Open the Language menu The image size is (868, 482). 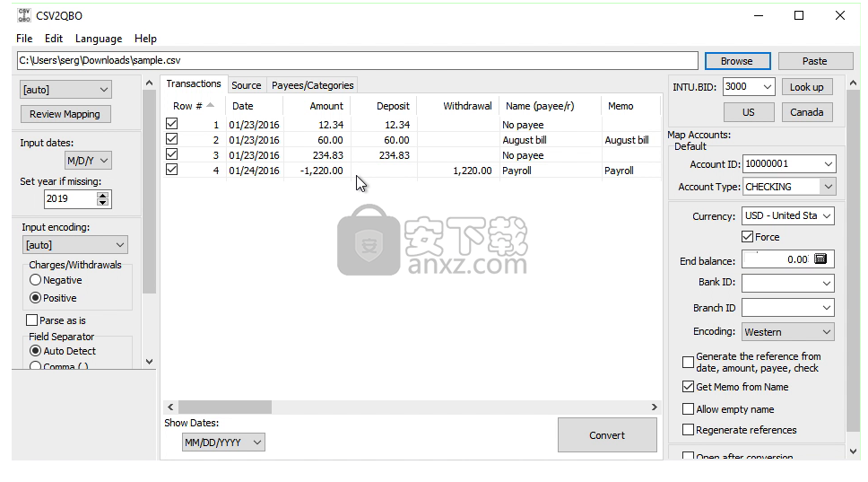(99, 39)
